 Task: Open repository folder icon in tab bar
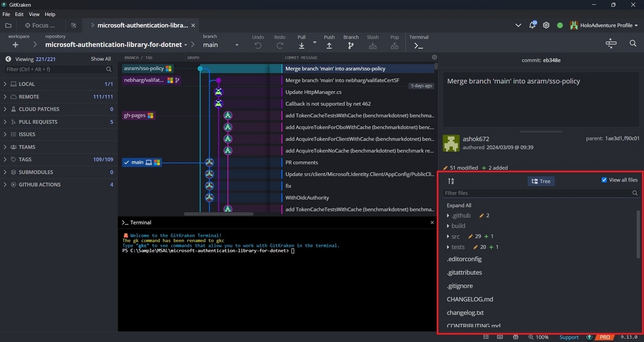coord(8,25)
